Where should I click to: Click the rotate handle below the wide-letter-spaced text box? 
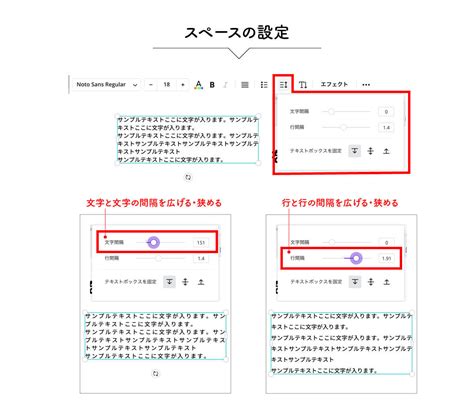point(156,374)
